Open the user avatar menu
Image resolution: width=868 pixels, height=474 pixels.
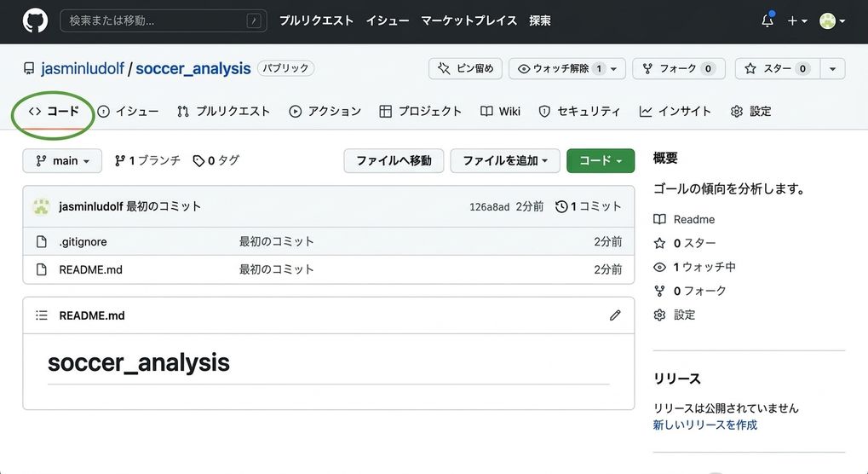832,21
